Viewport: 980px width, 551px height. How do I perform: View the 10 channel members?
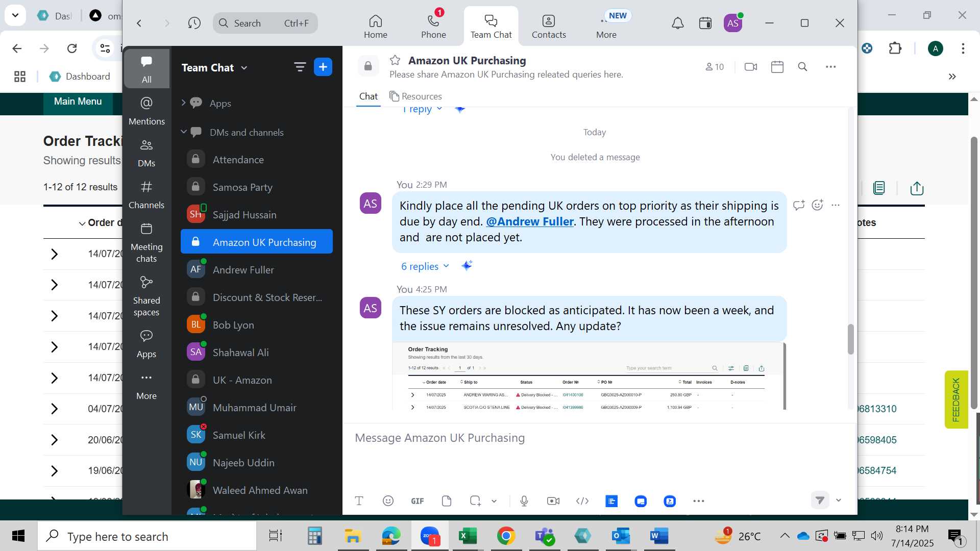coord(715,67)
